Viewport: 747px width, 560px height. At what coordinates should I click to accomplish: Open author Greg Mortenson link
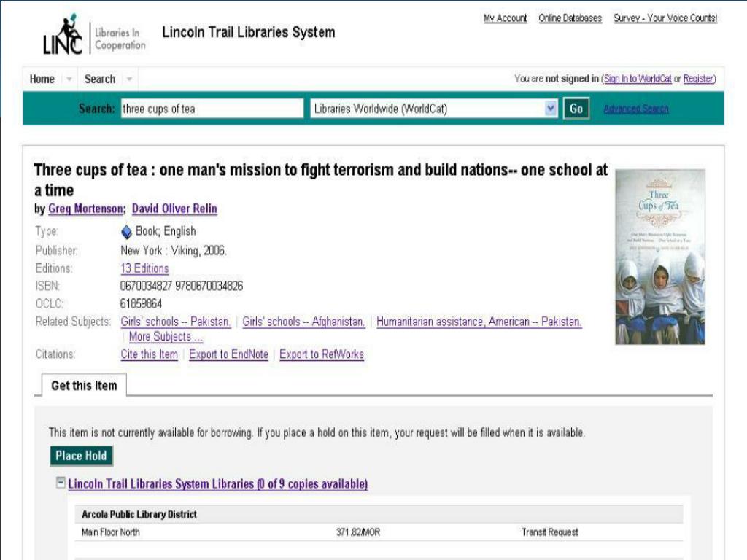tap(85, 209)
